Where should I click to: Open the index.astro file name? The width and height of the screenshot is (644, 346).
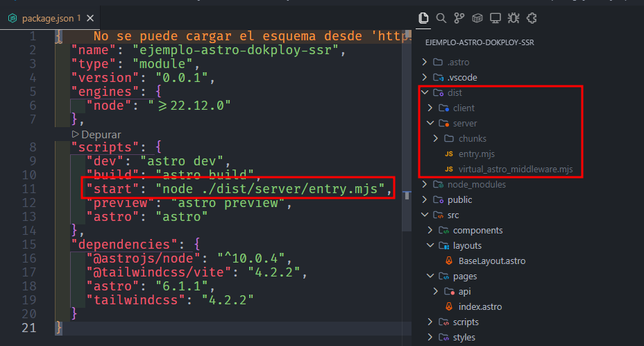coord(480,306)
